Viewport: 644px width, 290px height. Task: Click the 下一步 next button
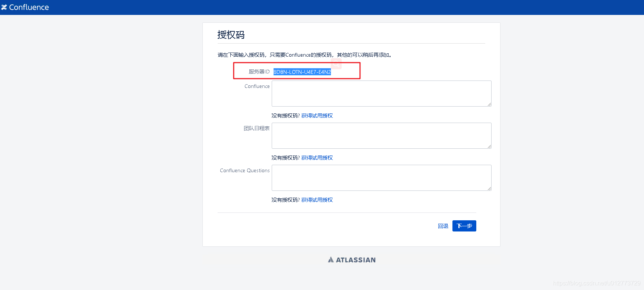click(x=464, y=226)
